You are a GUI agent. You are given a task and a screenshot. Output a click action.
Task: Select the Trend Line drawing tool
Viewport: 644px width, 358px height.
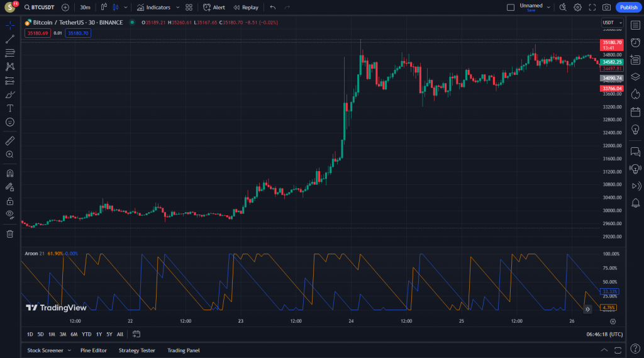(10, 39)
